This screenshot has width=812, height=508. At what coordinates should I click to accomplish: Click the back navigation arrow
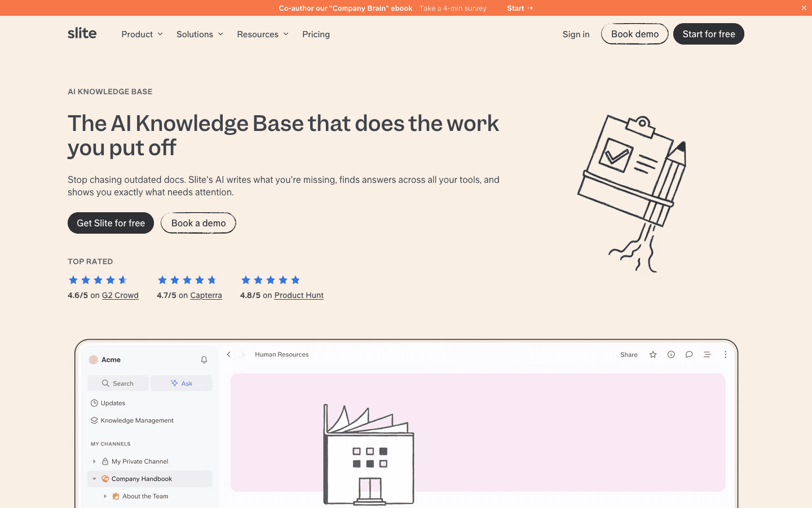click(228, 354)
